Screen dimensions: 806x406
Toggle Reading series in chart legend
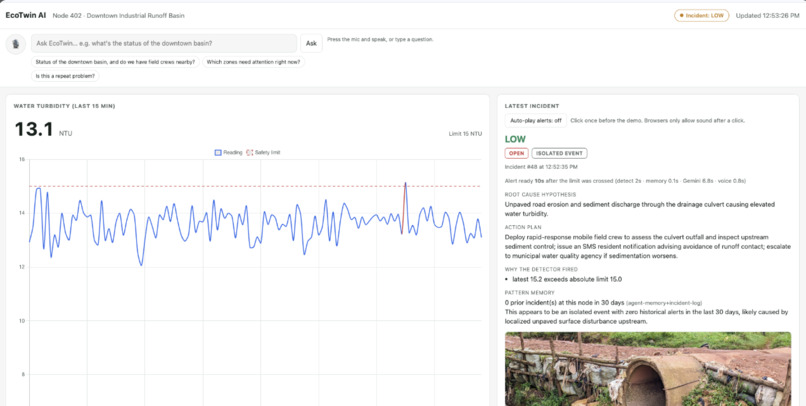[x=228, y=153]
